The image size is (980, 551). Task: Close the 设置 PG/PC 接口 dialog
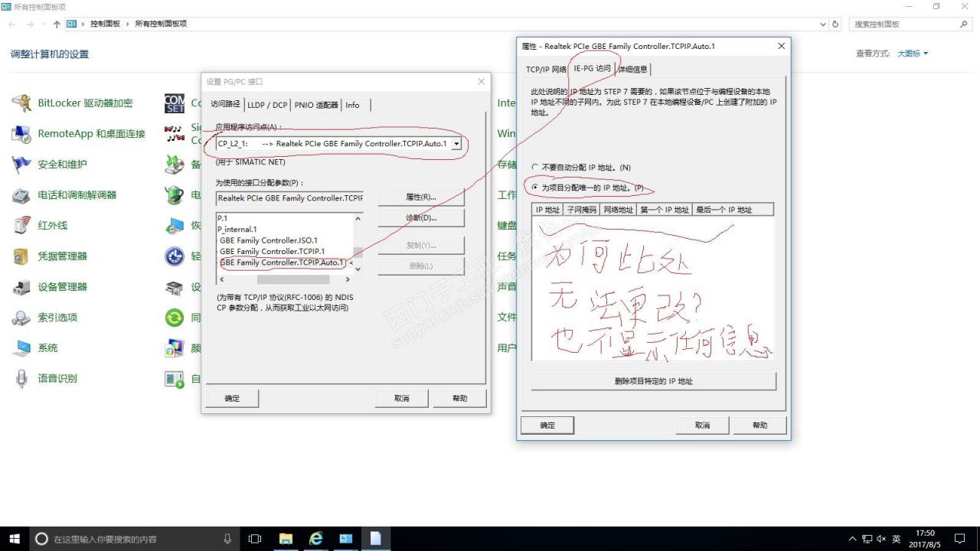(x=481, y=81)
